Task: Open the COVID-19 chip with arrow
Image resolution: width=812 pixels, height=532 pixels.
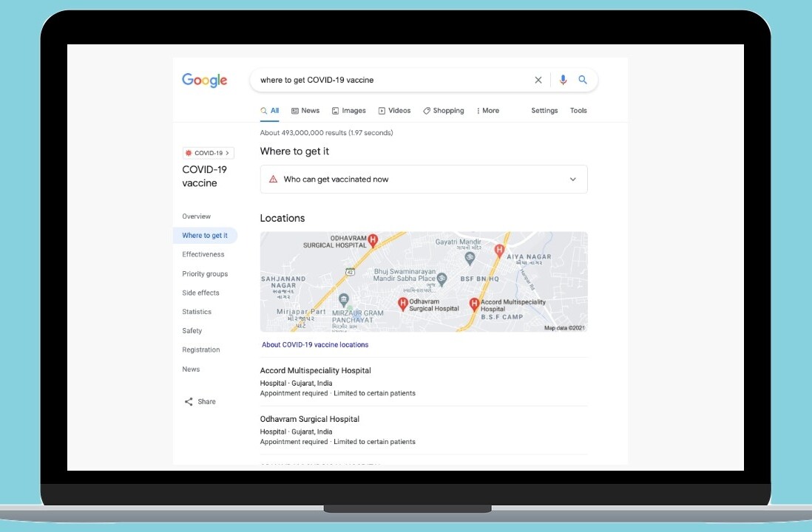Action: (208, 153)
